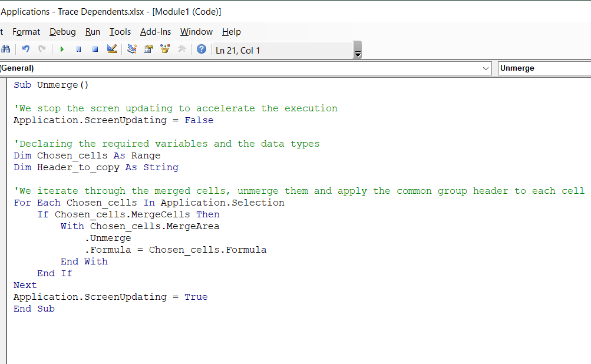Open the Window menu
591x364 pixels.
[x=196, y=32]
